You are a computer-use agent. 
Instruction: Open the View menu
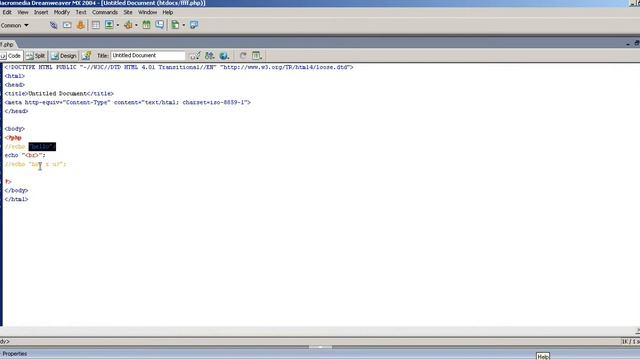(23, 12)
